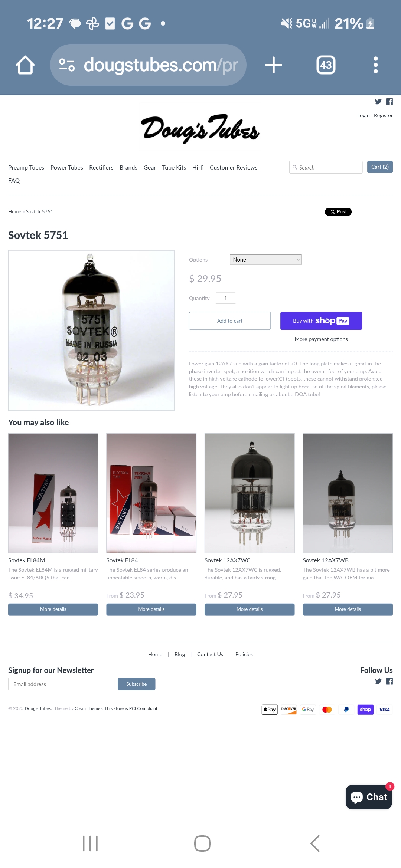Tap the browser home icon

click(25, 65)
